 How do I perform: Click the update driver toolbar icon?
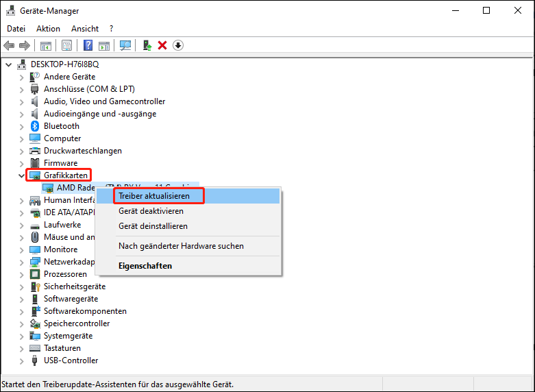click(x=147, y=45)
